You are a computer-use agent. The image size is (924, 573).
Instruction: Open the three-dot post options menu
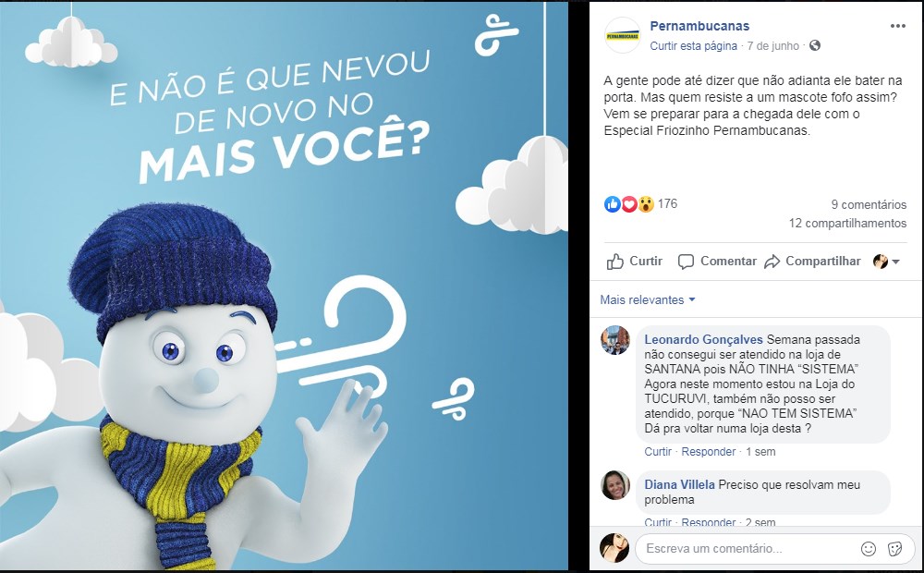897,26
